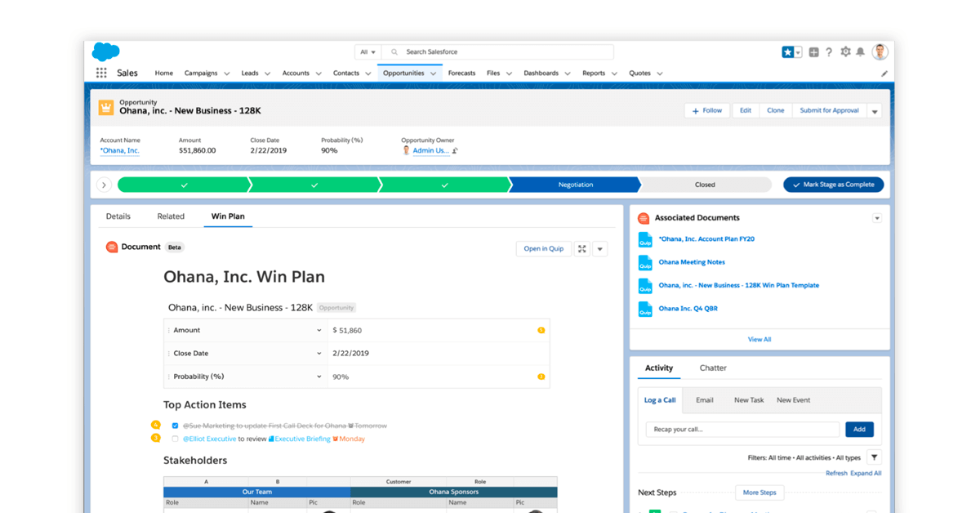Click the Quip icon beside Account Plan FY20

(645, 239)
